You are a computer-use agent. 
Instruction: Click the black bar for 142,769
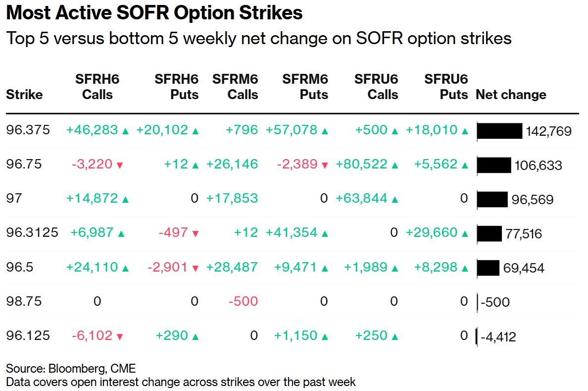[x=499, y=131]
